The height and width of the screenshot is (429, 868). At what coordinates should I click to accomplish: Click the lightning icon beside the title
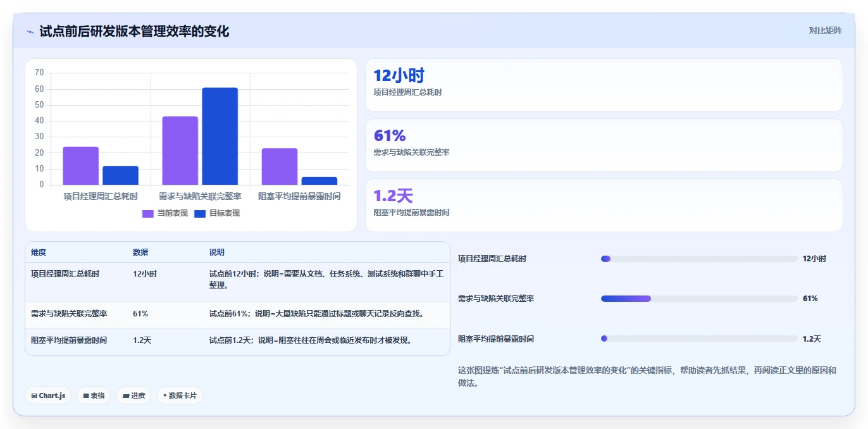click(30, 32)
